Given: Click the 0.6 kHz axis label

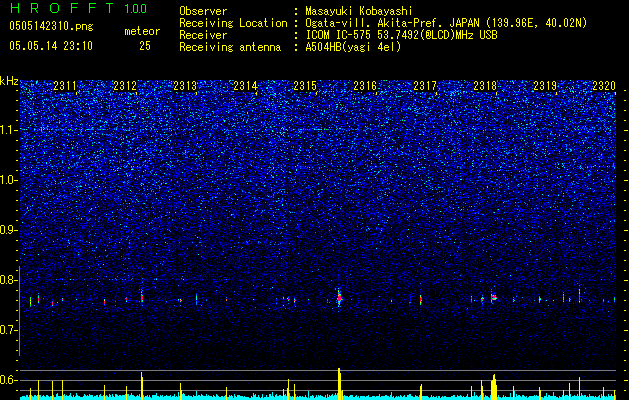Looking at the screenshot, I should pos(8,380).
